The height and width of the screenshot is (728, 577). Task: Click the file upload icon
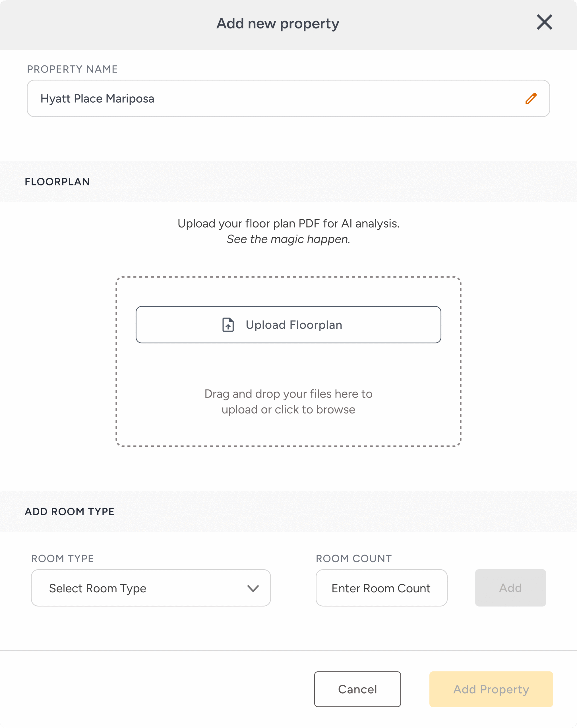tap(228, 325)
